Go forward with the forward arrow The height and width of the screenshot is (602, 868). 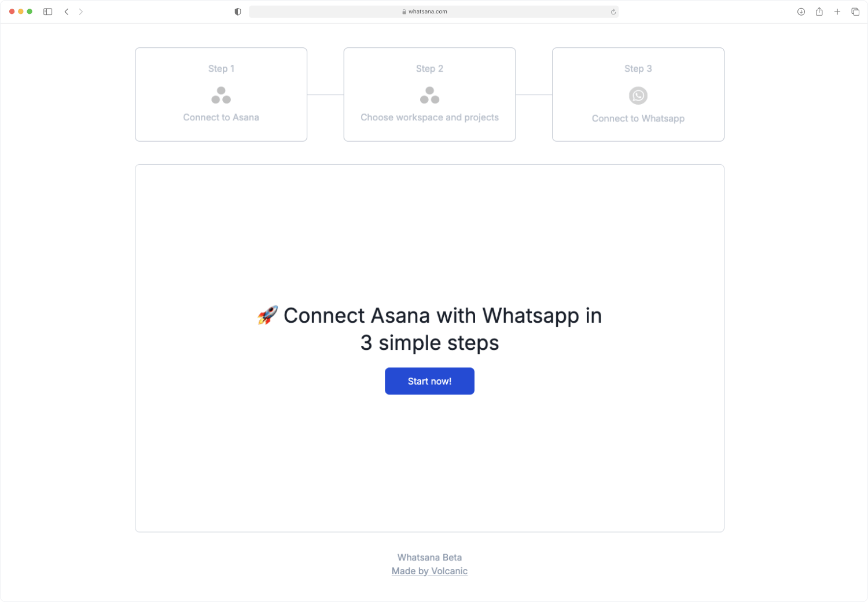(81, 12)
